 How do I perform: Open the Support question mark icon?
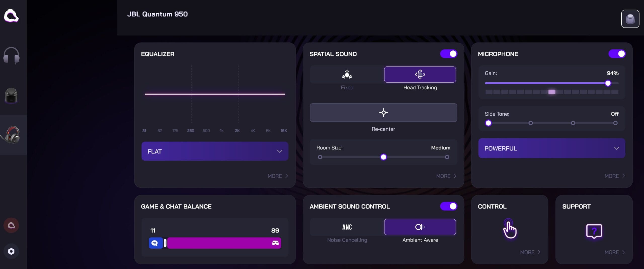click(x=594, y=231)
